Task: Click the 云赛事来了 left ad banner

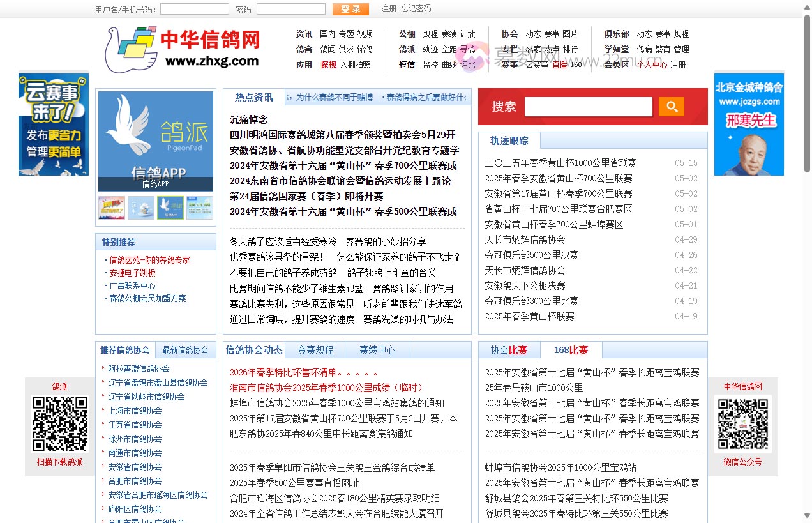Action: point(54,125)
